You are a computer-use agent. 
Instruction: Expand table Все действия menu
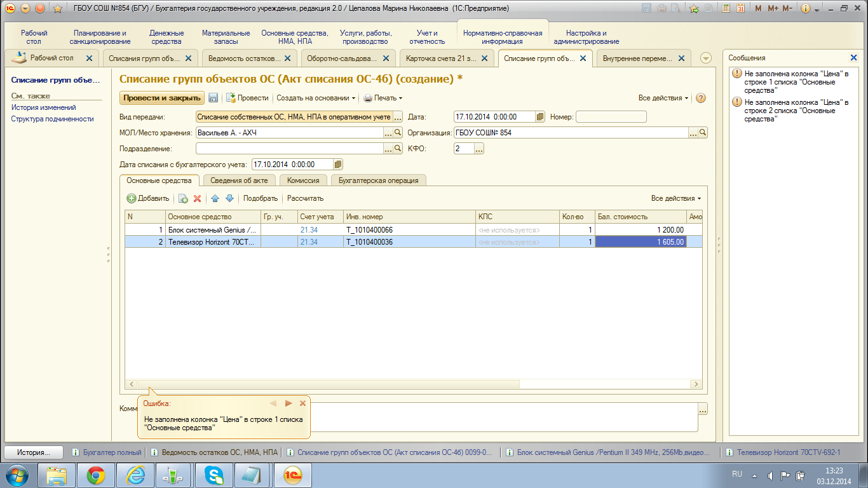pyautogui.click(x=676, y=198)
